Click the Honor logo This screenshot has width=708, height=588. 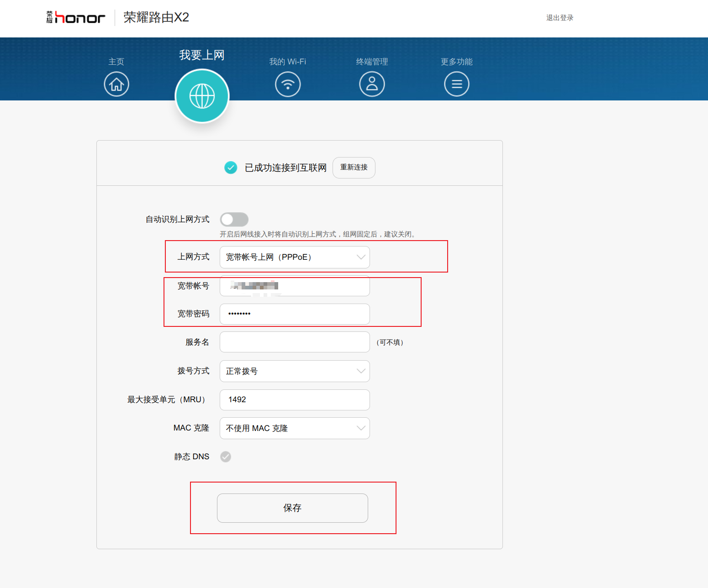[76, 18]
